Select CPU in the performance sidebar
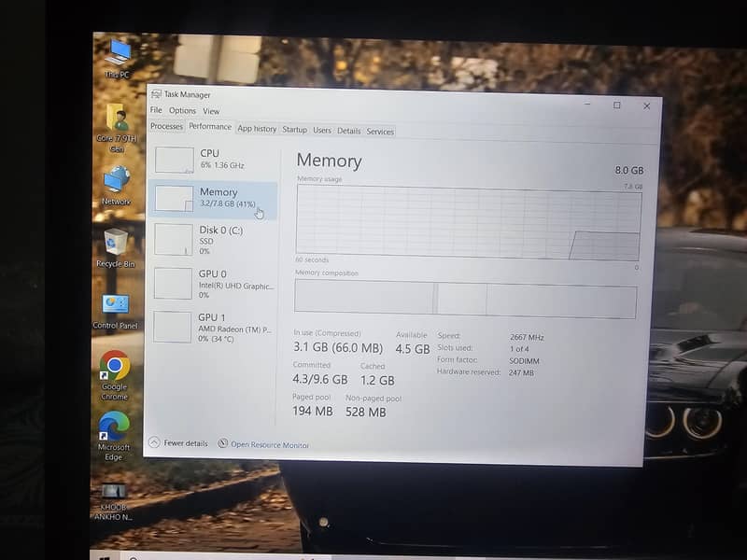This screenshot has width=747, height=560. coord(214,160)
